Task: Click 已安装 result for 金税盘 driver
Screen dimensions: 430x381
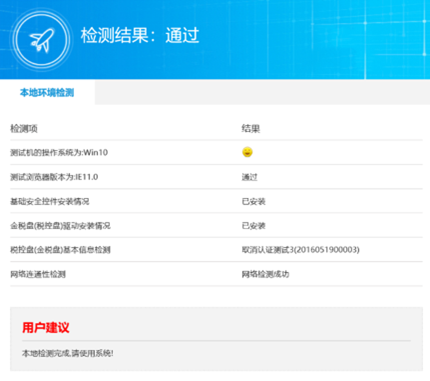Action: (253, 226)
